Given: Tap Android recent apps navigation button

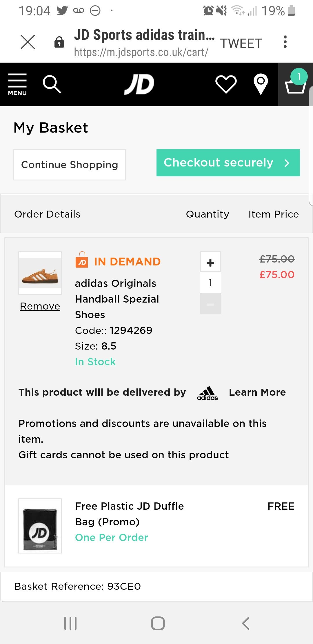Looking at the screenshot, I should coord(70,623).
